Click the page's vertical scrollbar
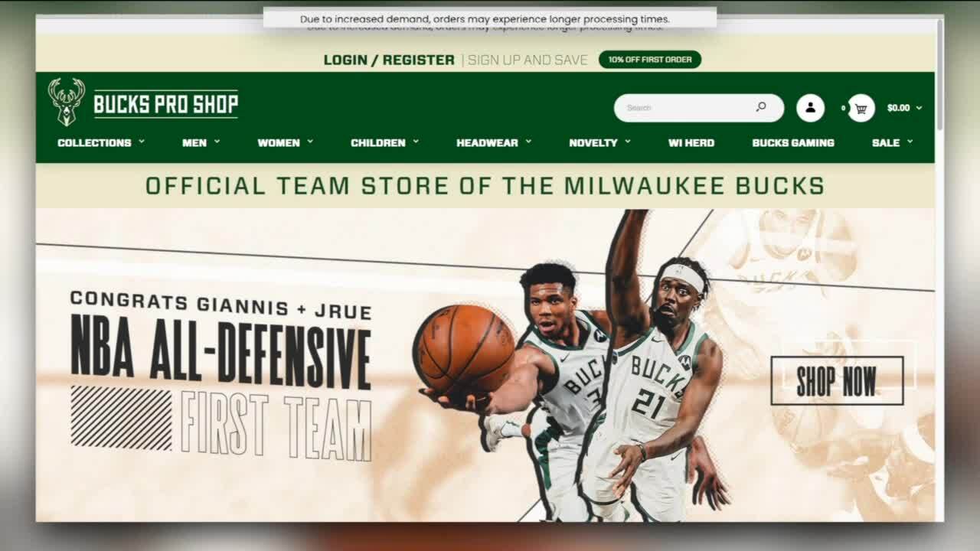The height and width of the screenshot is (551, 980). (x=939, y=77)
